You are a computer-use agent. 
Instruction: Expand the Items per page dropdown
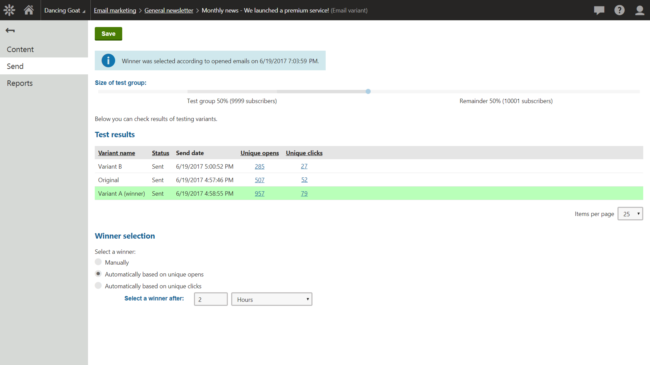click(630, 214)
